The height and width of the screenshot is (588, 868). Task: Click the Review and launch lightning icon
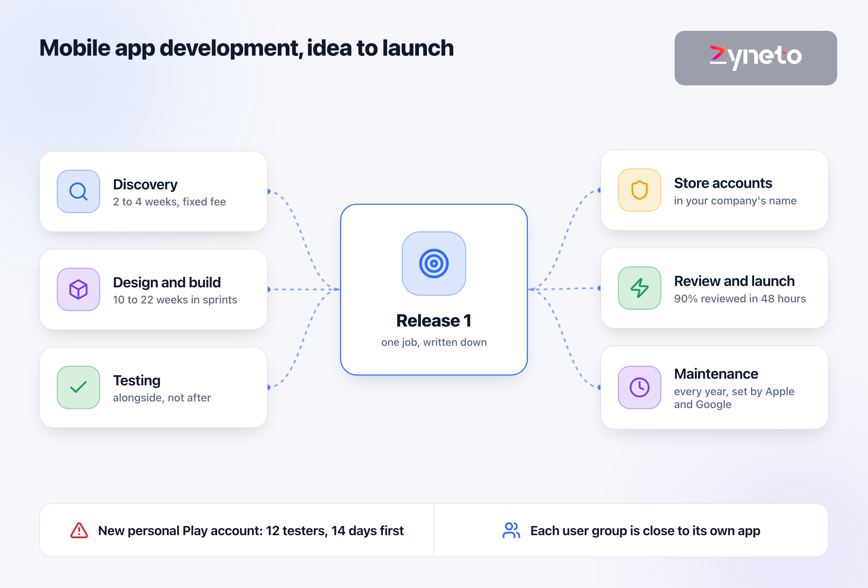[639, 288]
